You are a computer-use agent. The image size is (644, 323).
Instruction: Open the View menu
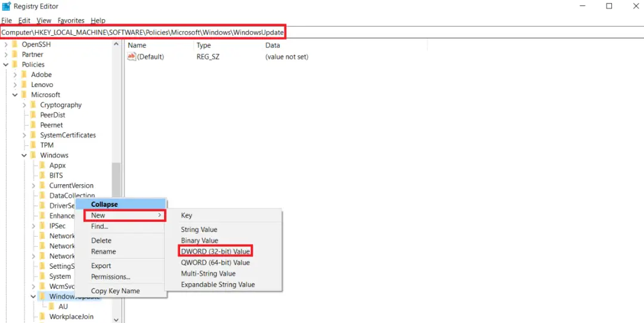pyautogui.click(x=44, y=20)
